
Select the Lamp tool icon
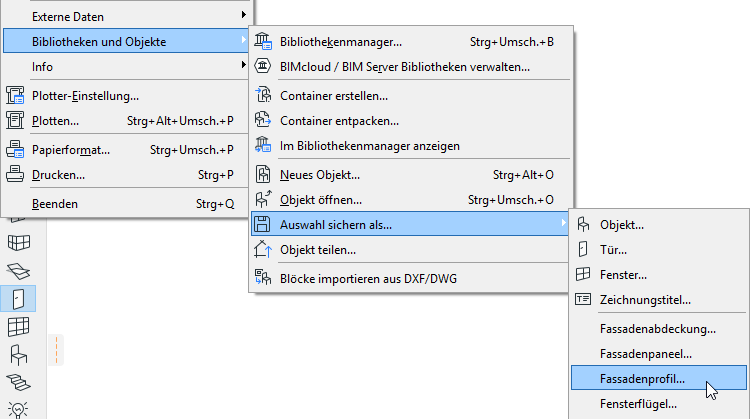(19, 409)
